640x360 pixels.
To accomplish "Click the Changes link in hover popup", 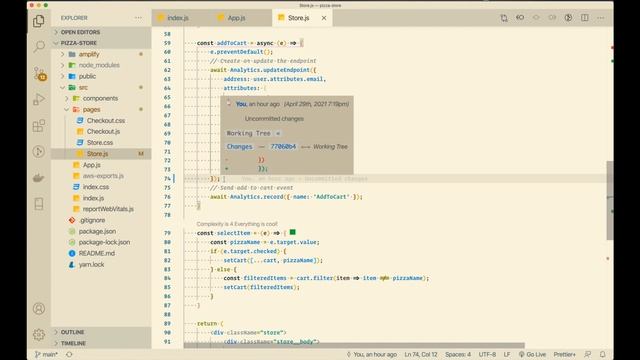I will pyautogui.click(x=239, y=147).
